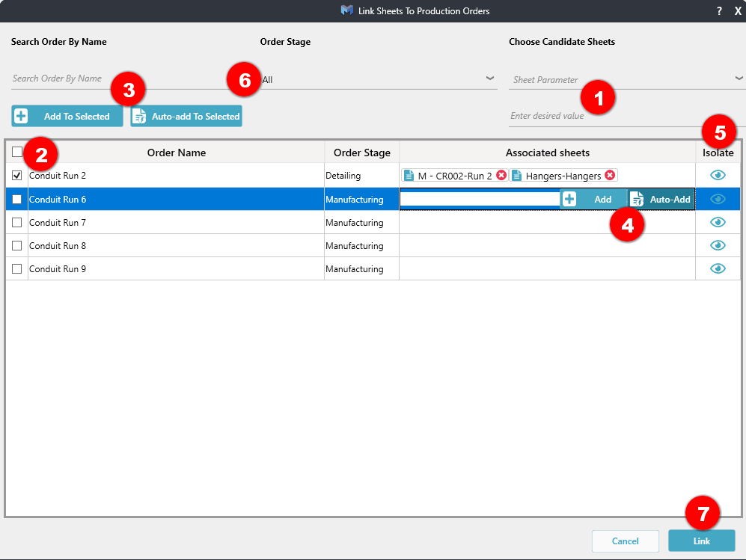
Task: Click the Cancel button
Action: point(625,541)
